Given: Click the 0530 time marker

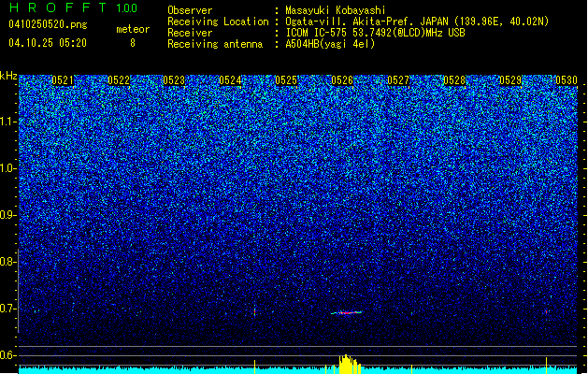Looking at the screenshot, I should click(x=566, y=80).
